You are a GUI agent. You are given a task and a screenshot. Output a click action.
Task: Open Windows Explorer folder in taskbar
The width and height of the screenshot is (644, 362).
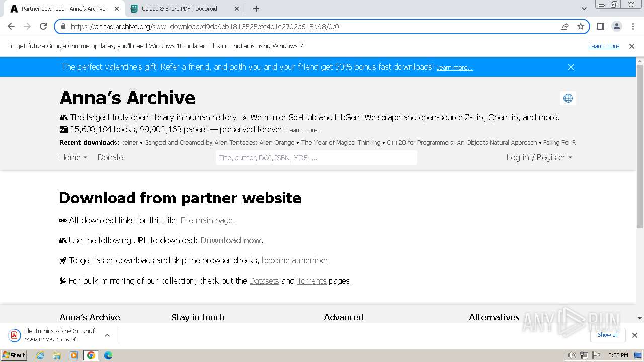point(57,355)
